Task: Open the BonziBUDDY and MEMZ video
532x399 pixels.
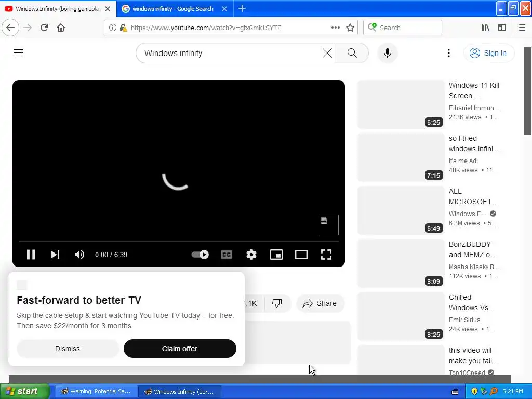Action: pyautogui.click(x=473, y=249)
